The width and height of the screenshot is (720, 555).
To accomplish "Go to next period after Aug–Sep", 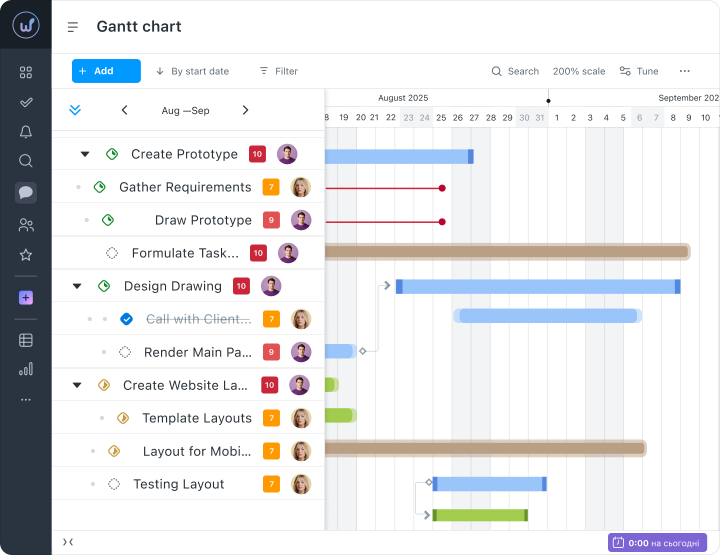I will [x=245, y=110].
